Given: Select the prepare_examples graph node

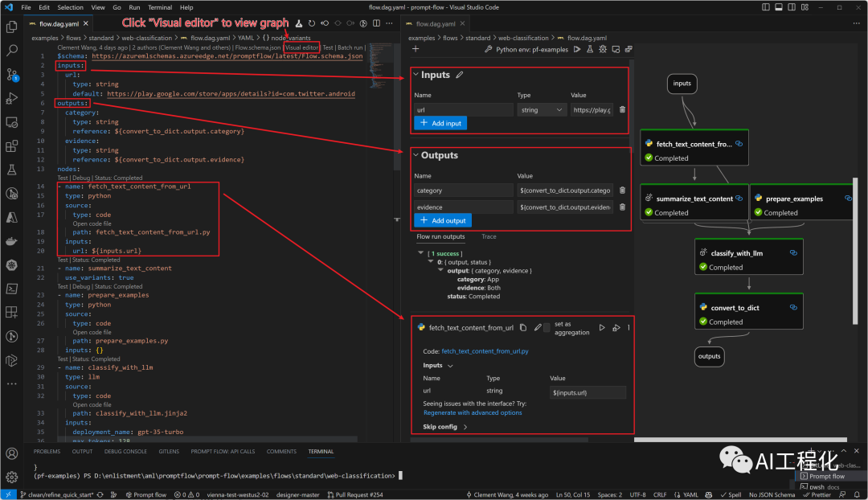Looking at the screenshot, I should (x=801, y=202).
